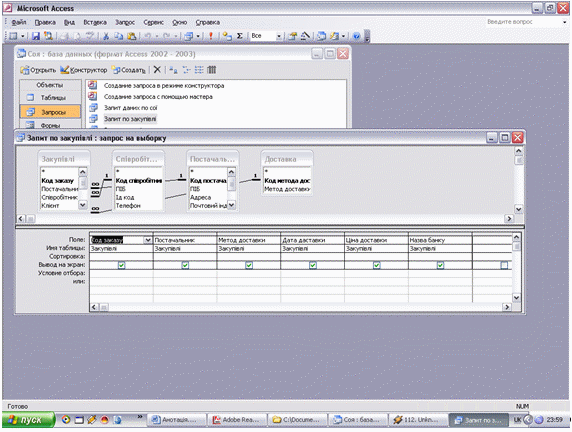Launch the Chrome quick-launch icon in the taskbar
572x432 pixels.
[x=66, y=420]
